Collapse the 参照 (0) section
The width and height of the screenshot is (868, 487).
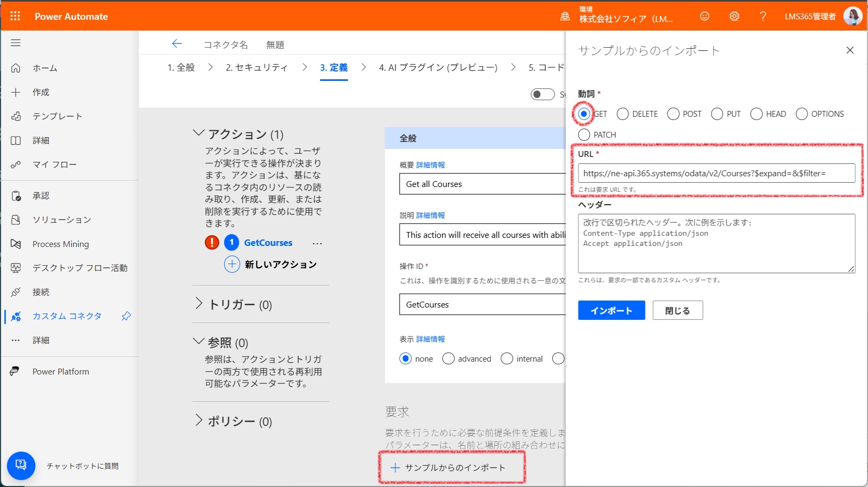pos(198,341)
